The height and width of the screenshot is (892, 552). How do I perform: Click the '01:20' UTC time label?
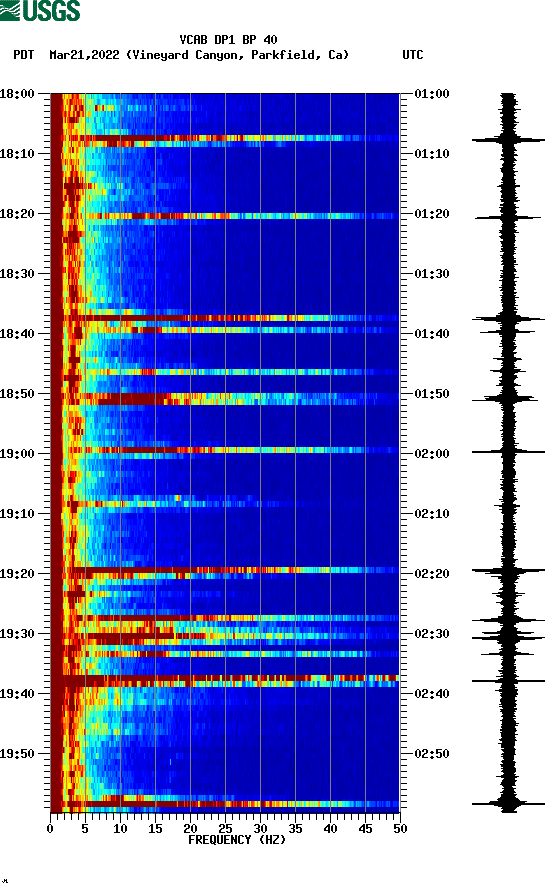(432, 214)
